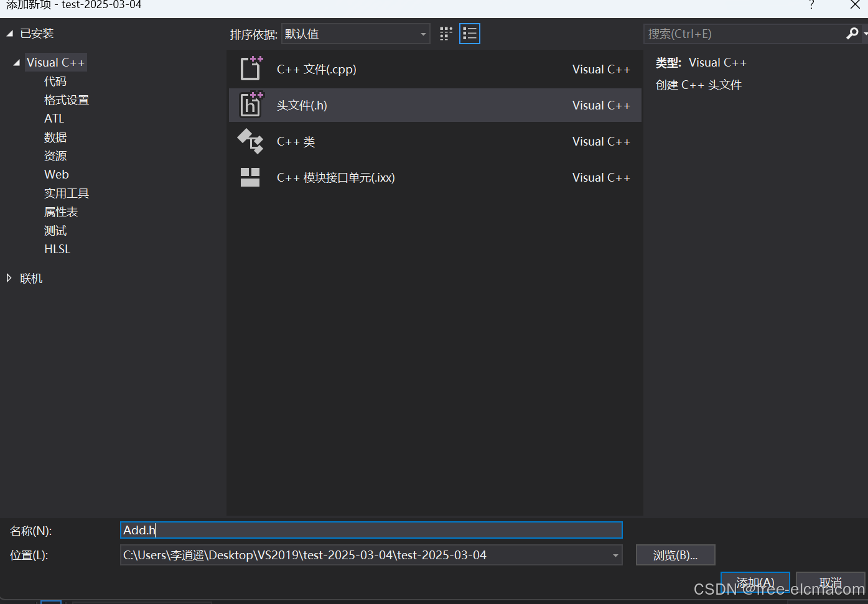
Task: Select the ATL category
Action: (54, 118)
